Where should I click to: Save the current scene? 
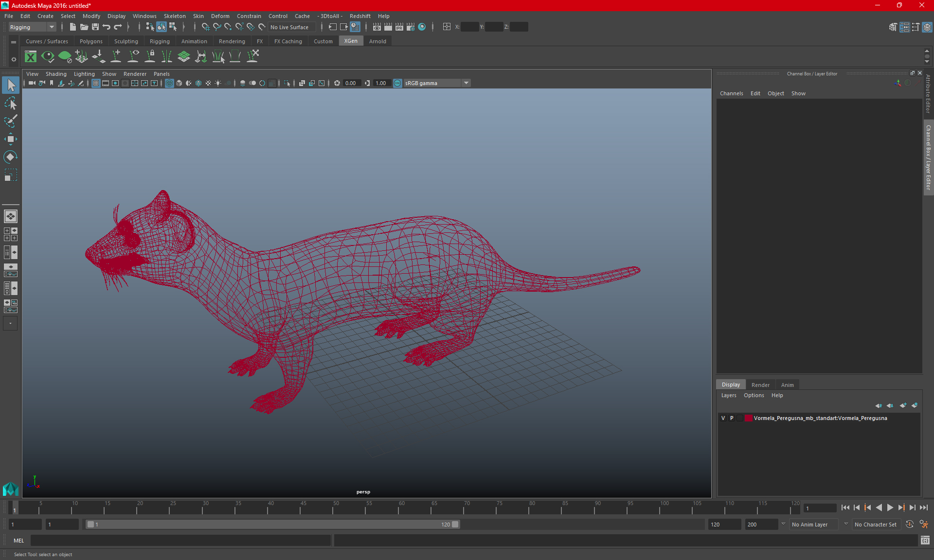coord(95,27)
